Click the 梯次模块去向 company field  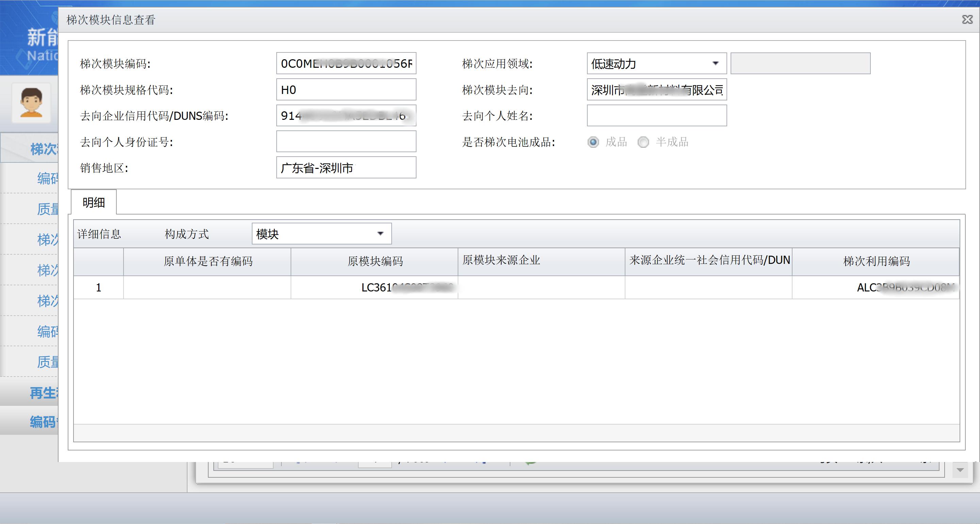click(657, 90)
